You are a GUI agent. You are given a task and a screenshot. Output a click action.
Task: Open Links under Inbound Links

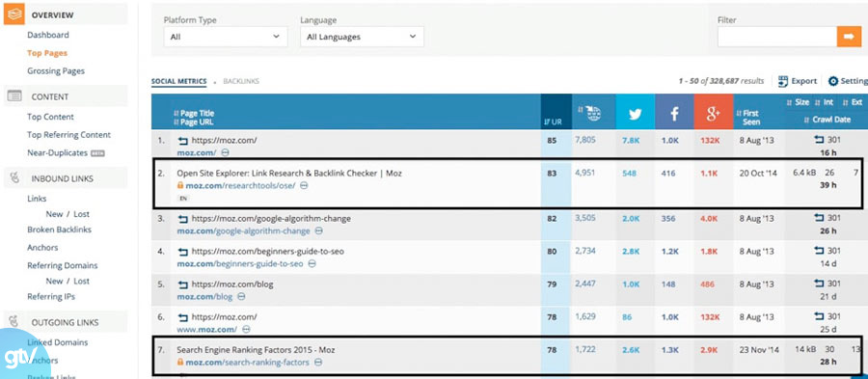pos(37,199)
